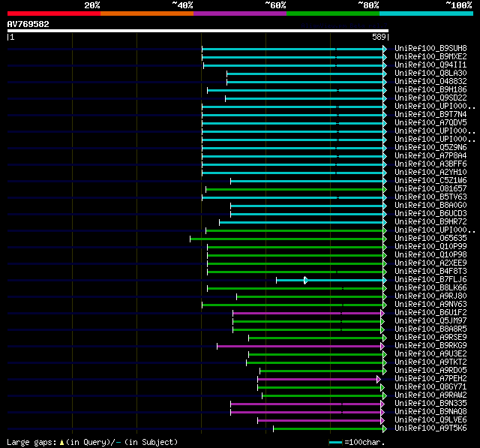Click the UniRef100_B6U1F2 label

tap(430, 313)
